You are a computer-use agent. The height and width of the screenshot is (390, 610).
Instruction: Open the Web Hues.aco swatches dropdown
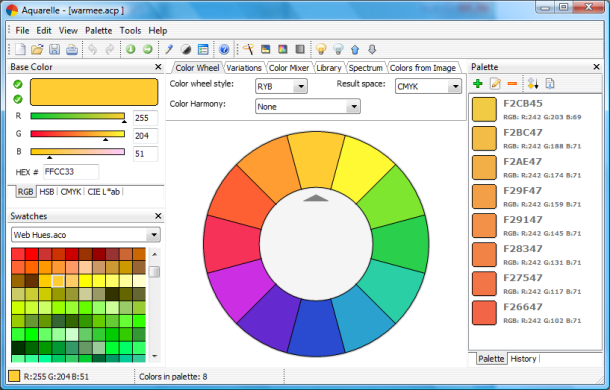coord(86,235)
